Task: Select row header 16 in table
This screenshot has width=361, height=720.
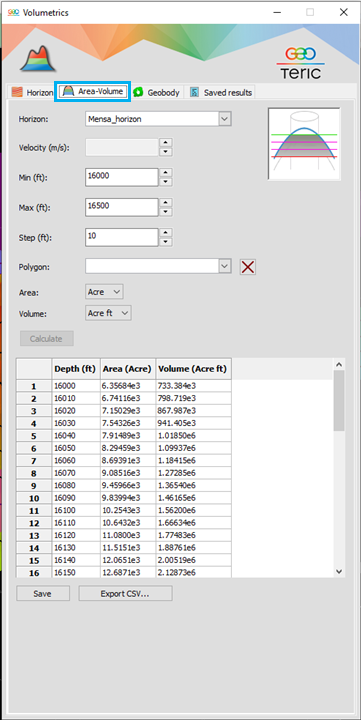Action: (34, 573)
